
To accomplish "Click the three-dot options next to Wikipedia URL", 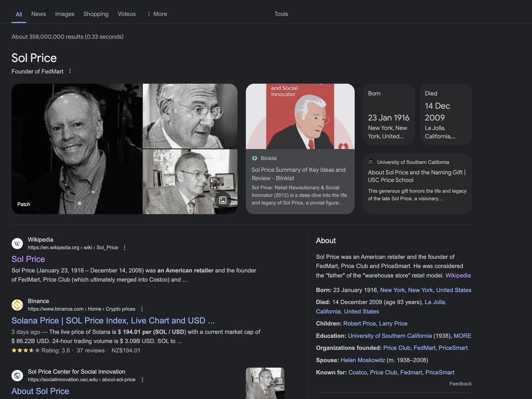I will click(x=125, y=248).
